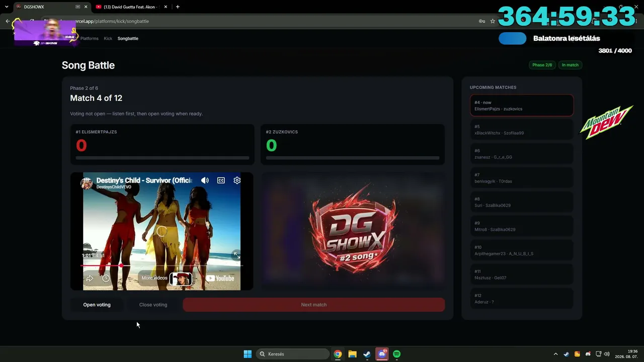The height and width of the screenshot is (362, 644).
Task: Share the Survivor video
Action: (90, 278)
